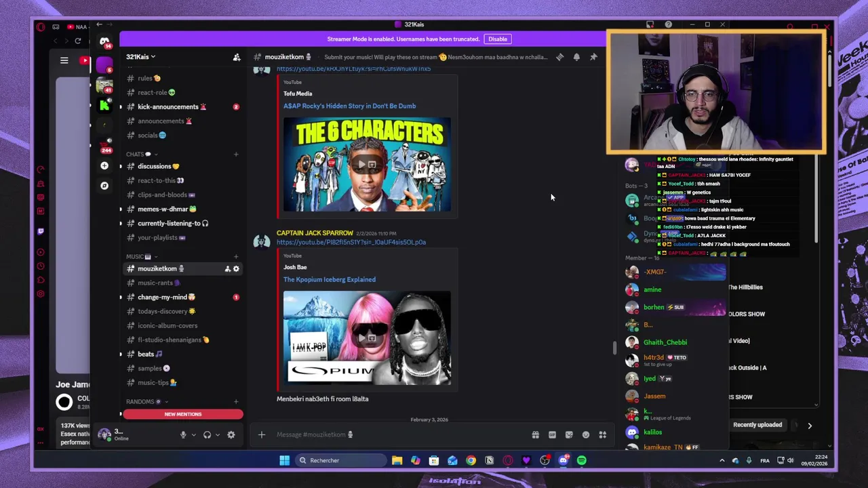
Task: Open sticker picker icon
Action: point(569,434)
